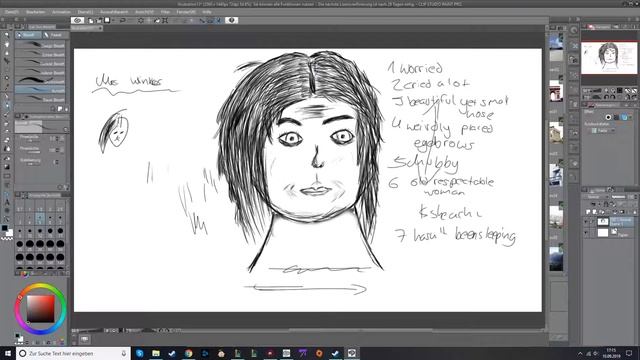640x360 pixels.
Task: Open Skype from the taskbar
Action: (140, 353)
